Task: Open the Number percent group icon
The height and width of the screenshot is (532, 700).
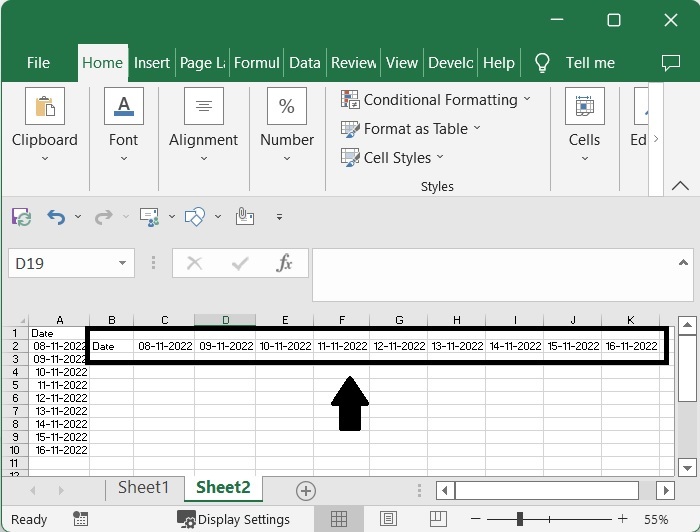Action: point(287,106)
